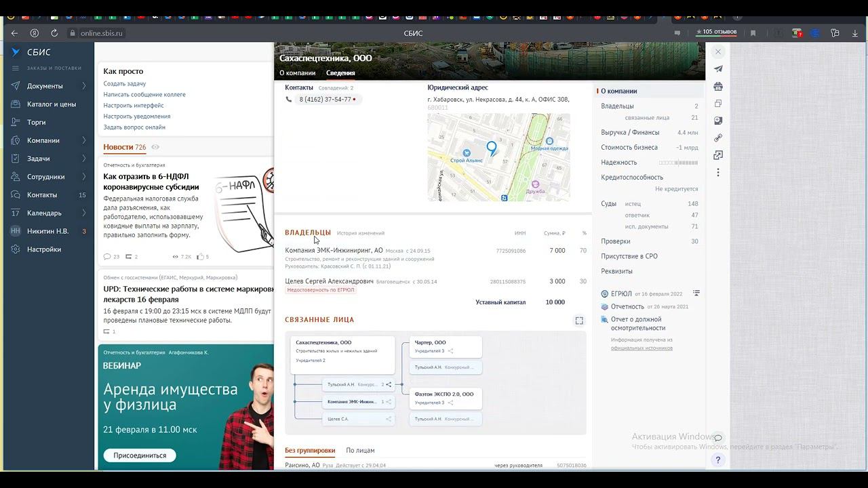This screenshot has width=868, height=488.
Task: Click the Надежность reliability scale bar
Action: [678, 163]
